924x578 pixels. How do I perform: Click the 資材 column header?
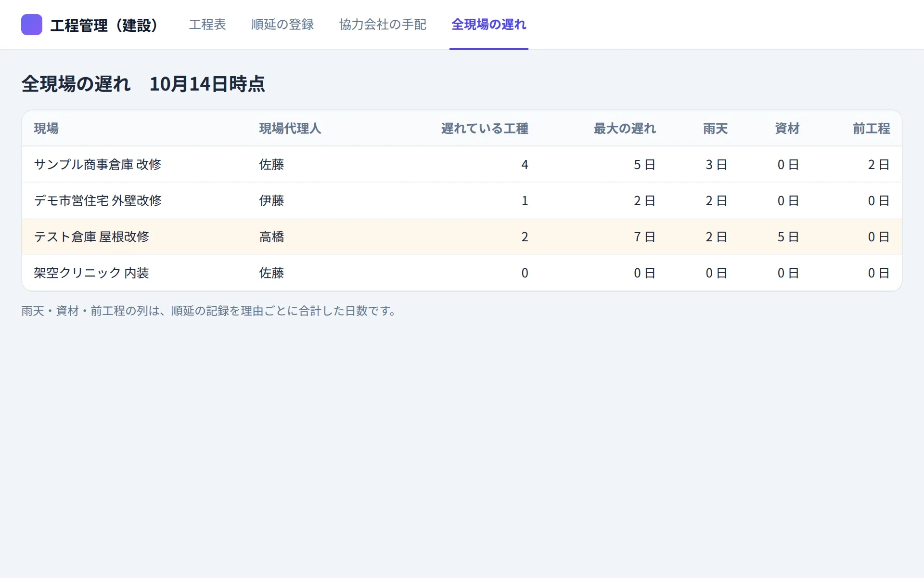pos(787,129)
